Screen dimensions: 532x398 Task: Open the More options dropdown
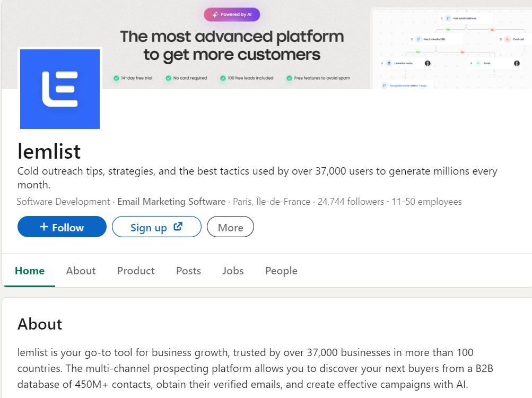tap(230, 227)
